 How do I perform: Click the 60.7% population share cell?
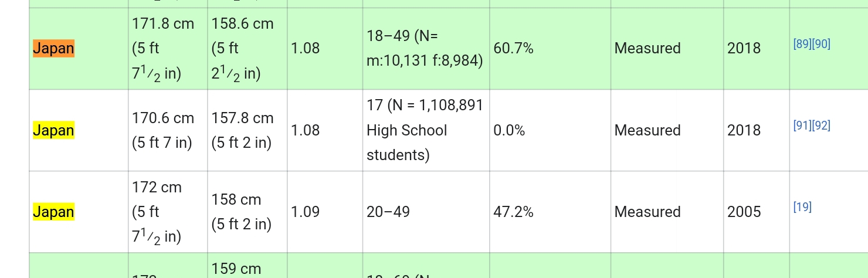tap(550, 49)
